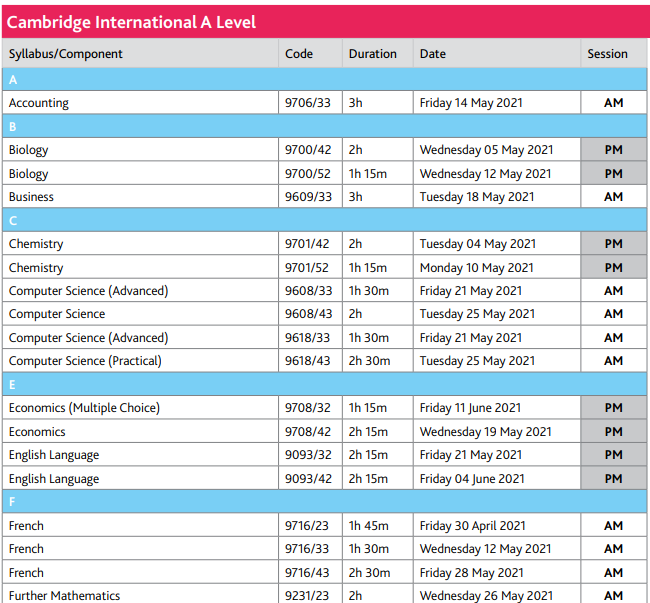Select the code cell 9700/42
This screenshot has width=650, height=603.
(x=307, y=150)
